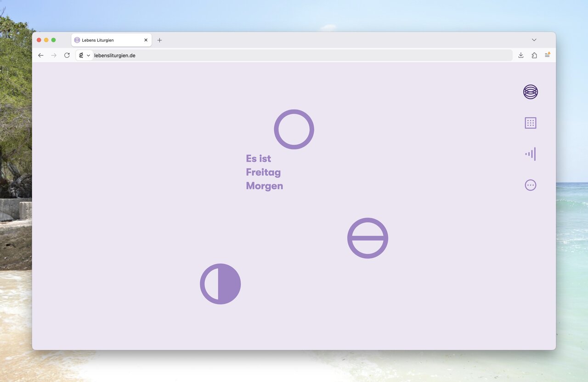Select the empty ring circle symbol
The height and width of the screenshot is (382, 588).
coord(294,129)
